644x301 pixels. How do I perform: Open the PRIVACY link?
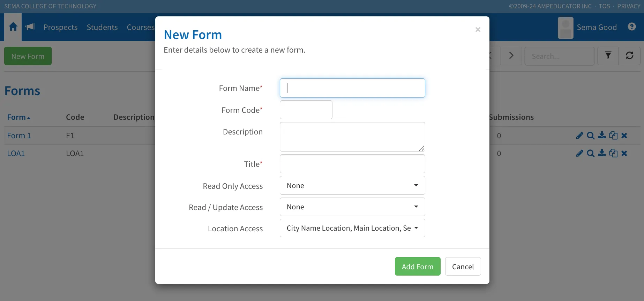(629, 6)
